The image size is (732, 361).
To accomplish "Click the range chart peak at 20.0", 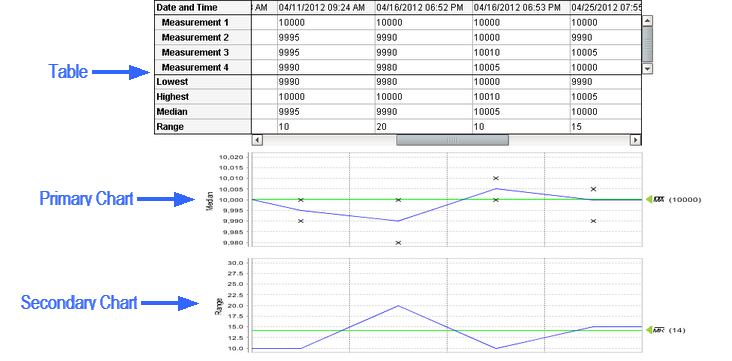I will point(398,305).
